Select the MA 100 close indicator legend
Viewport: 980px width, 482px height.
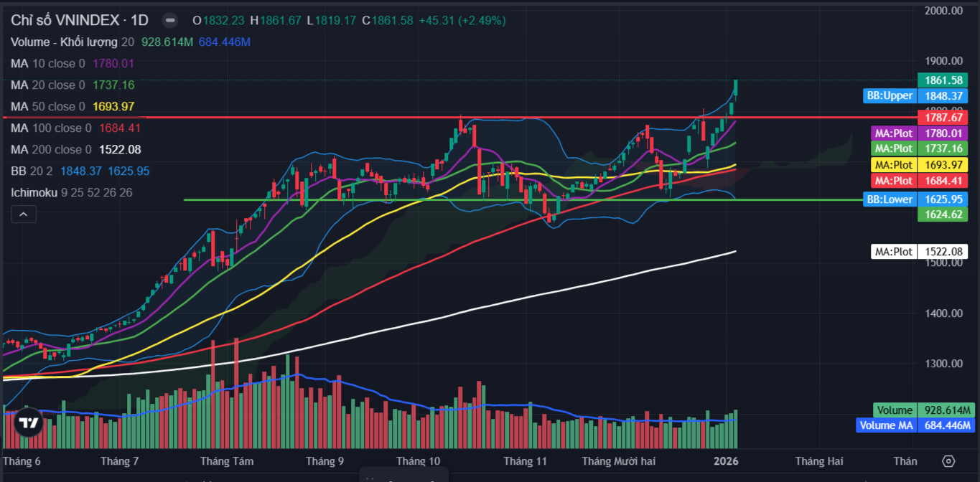click(50, 128)
